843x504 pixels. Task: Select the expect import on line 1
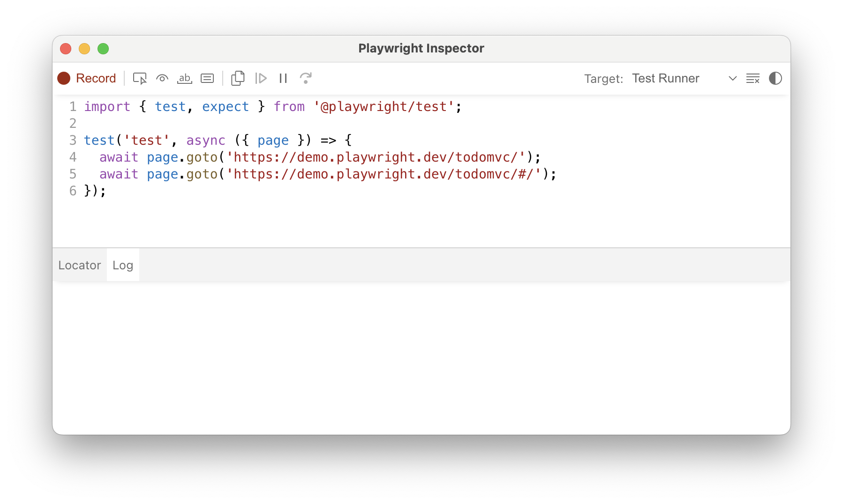[x=225, y=106]
